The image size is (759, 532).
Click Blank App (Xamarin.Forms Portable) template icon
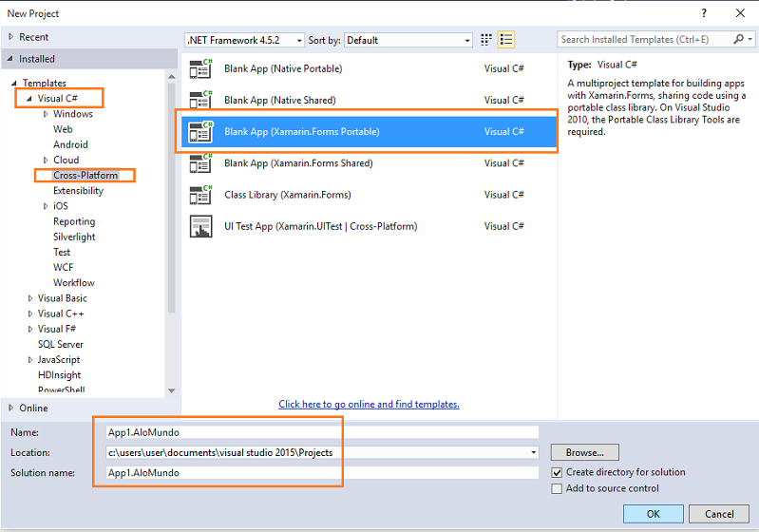pyautogui.click(x=200, y=132)
